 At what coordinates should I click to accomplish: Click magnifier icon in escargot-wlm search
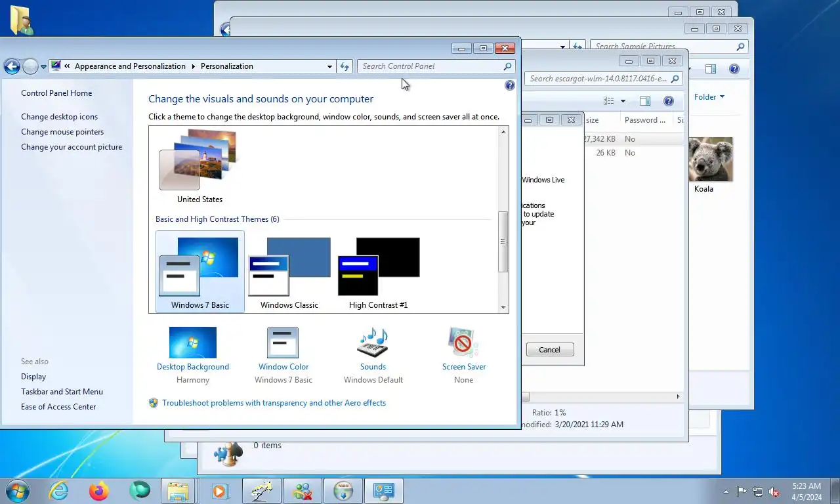tap(675, 79)
